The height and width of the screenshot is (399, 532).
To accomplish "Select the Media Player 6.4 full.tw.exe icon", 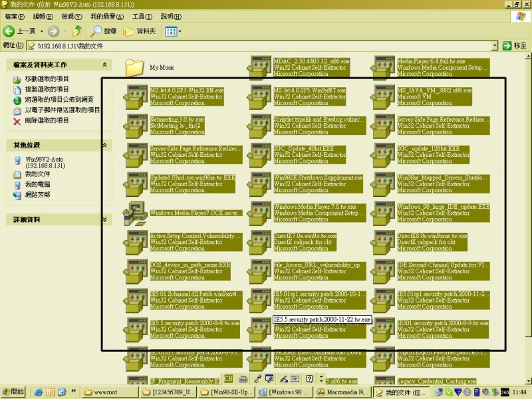I will click(384, 67).
